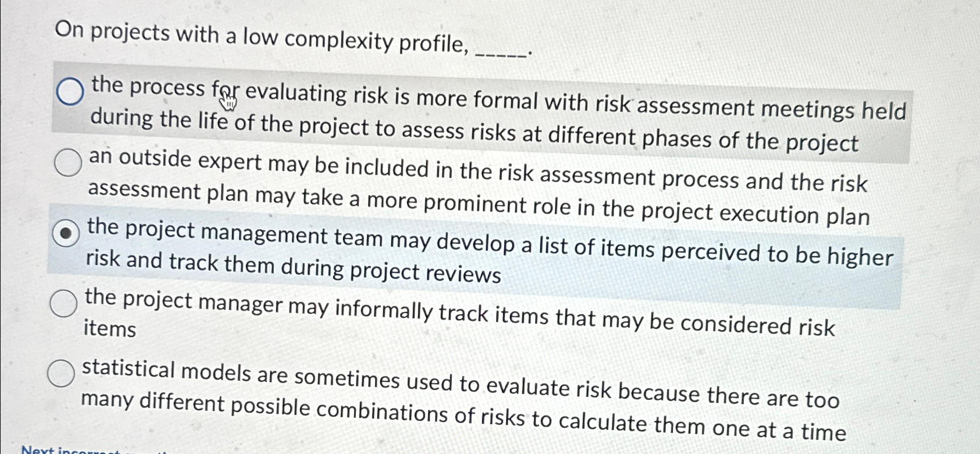Click the word 'items' below the fourth option

[x=110, y=329]
